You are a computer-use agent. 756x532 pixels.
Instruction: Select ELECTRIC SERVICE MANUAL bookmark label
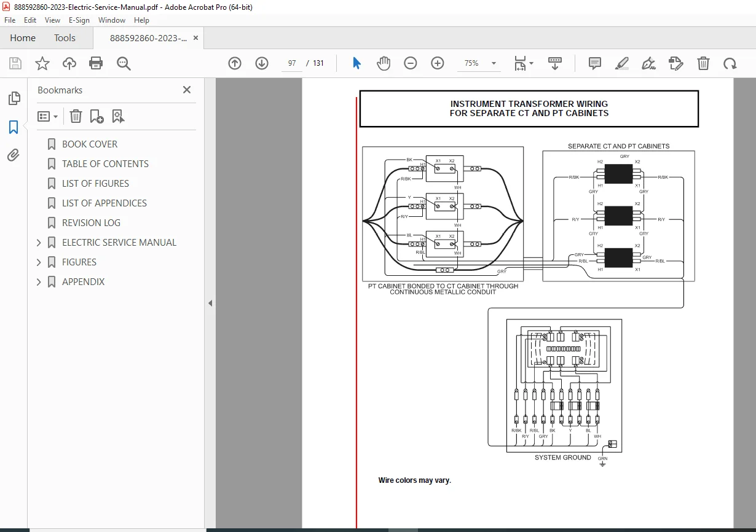119,243
